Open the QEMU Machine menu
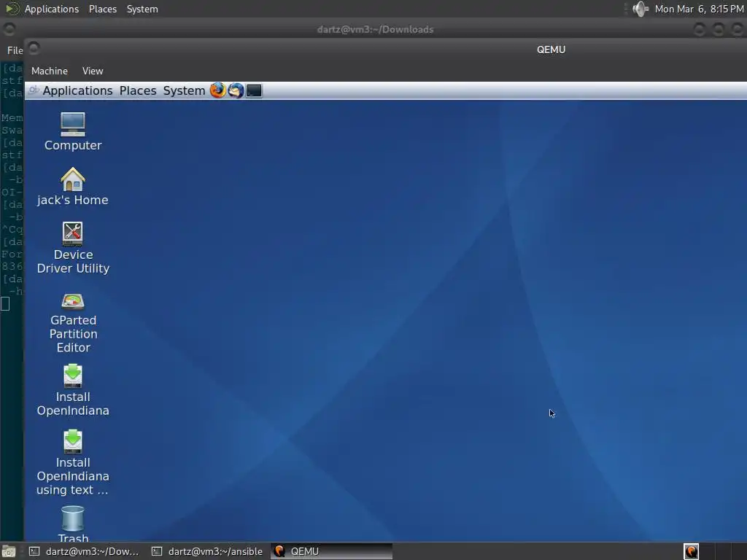Image resolution: width=747 pixels, height=560 pixels. coord(50,71)
